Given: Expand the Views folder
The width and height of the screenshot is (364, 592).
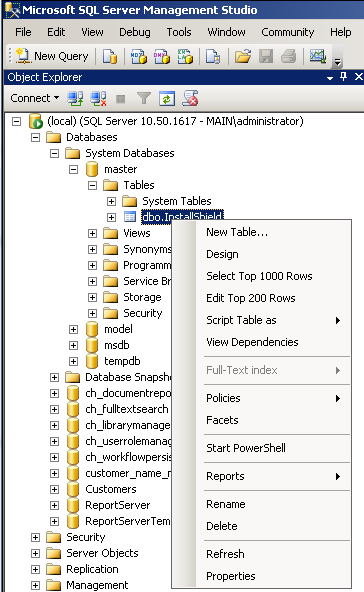Looking at the screenshot, I should 93,233.
